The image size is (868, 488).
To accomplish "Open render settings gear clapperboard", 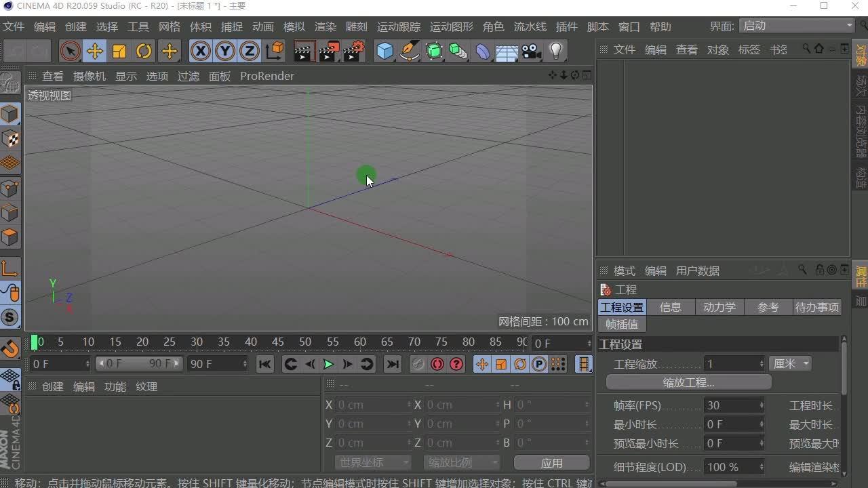I will [x=354, y=51].
